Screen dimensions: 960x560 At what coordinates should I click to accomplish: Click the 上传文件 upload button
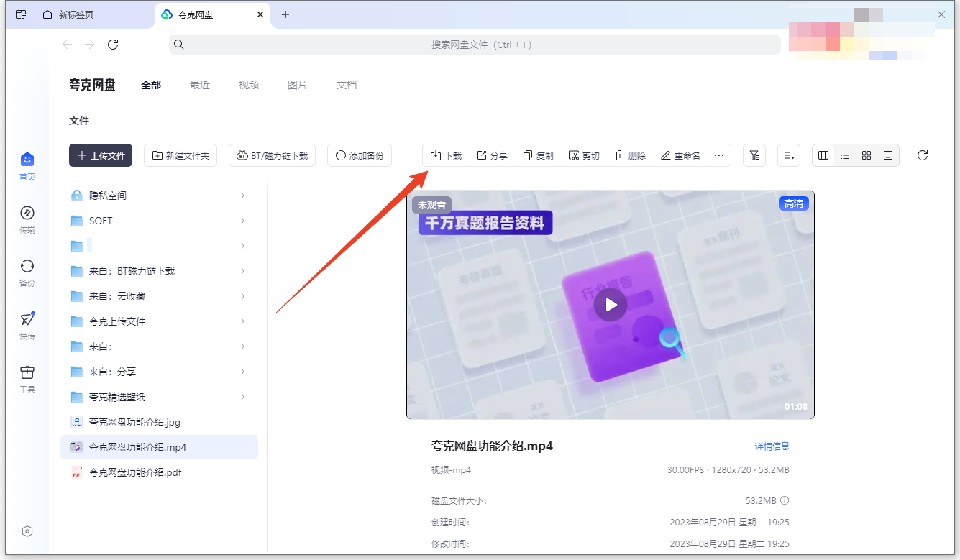100,155
